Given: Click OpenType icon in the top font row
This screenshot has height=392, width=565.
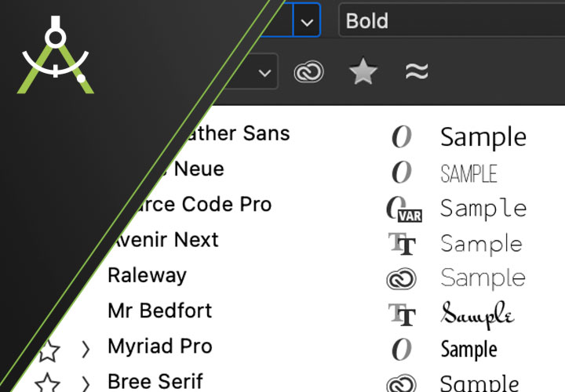Looking at the screenshot, I should pyautogui.click(x=402, y=136).
